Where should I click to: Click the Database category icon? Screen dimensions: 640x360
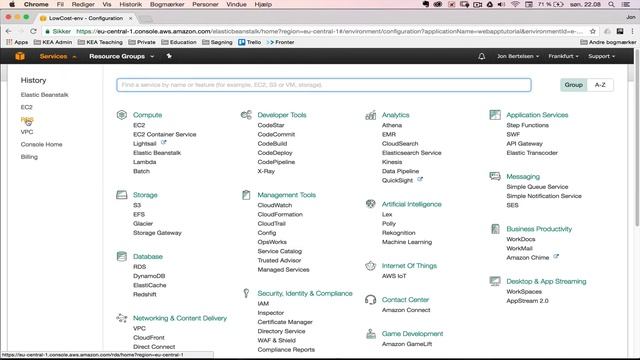[122, 256]
